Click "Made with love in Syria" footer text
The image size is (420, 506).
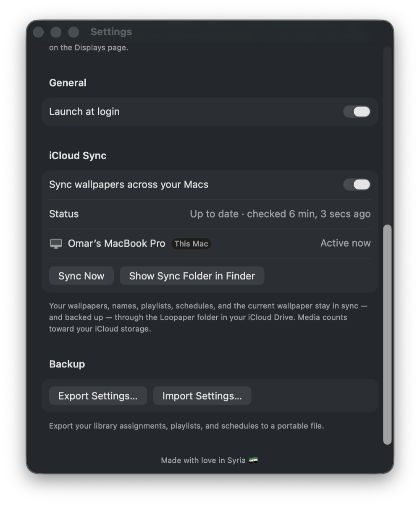(x=203, y=460)
